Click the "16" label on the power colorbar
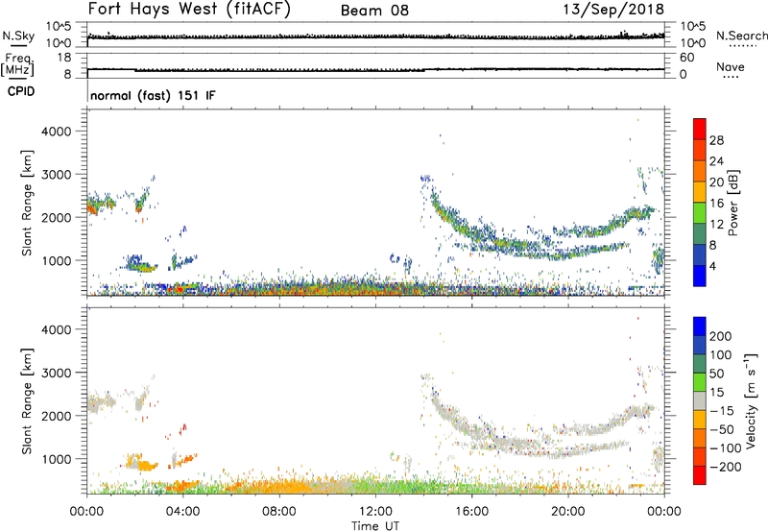The image size is (768, 532). (716, 204)
